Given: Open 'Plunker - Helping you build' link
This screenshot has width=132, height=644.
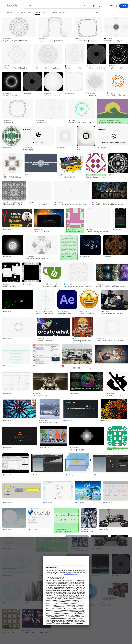Looking at the screenshot, I should click(98, 232).
